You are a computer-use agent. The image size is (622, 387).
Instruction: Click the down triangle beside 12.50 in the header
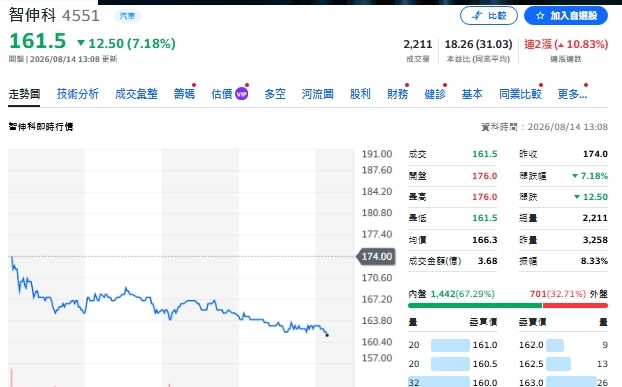click(x=81, y=42)
